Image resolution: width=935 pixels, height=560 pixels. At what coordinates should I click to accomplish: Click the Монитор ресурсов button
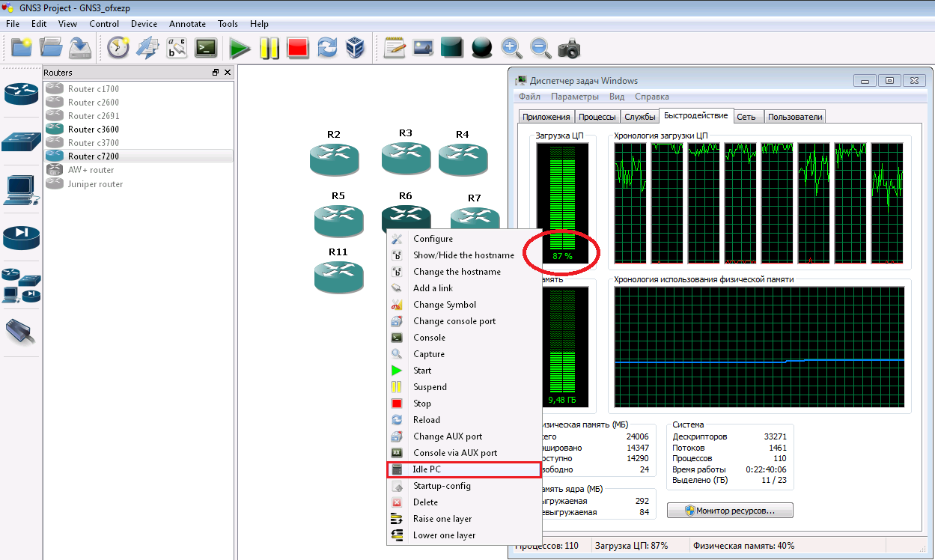[x=730, y=511]
